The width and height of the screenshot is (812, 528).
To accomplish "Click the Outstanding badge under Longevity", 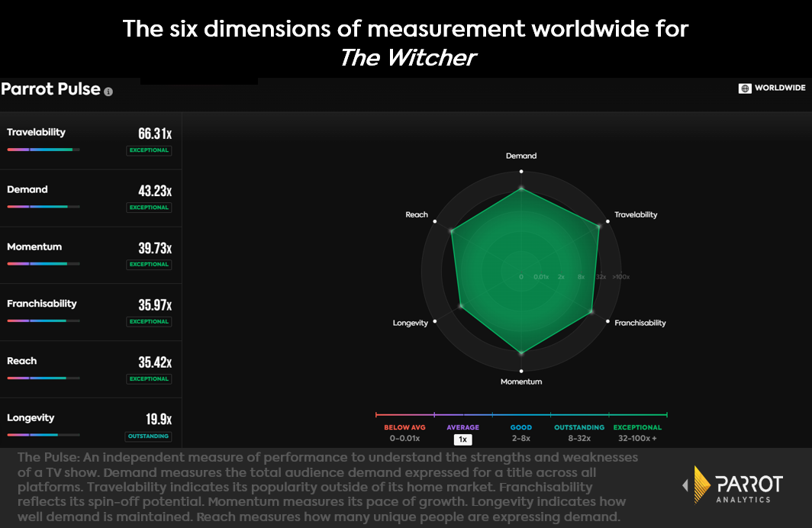I will 148,436.
